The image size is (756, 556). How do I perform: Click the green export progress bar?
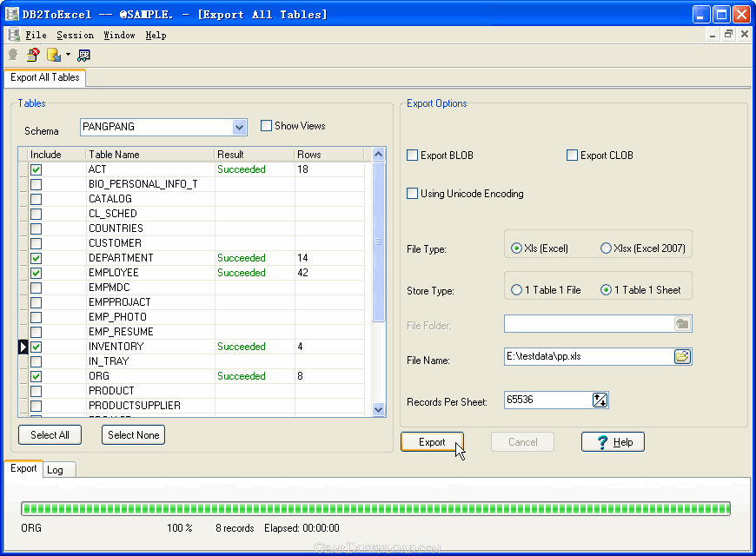(x=375, y=508)
